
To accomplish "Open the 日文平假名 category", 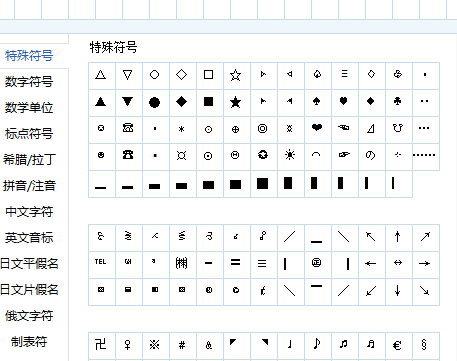I will tap(29, 264).
